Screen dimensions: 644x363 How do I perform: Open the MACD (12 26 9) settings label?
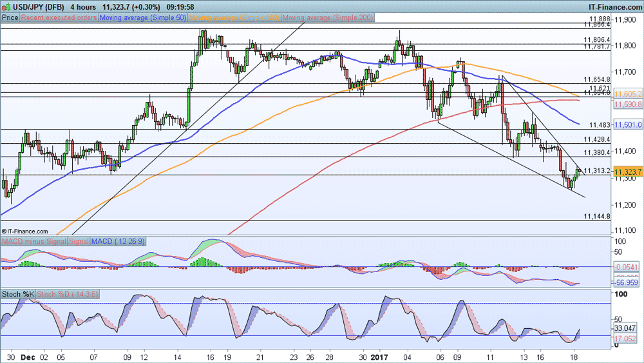tap(118, 241)
